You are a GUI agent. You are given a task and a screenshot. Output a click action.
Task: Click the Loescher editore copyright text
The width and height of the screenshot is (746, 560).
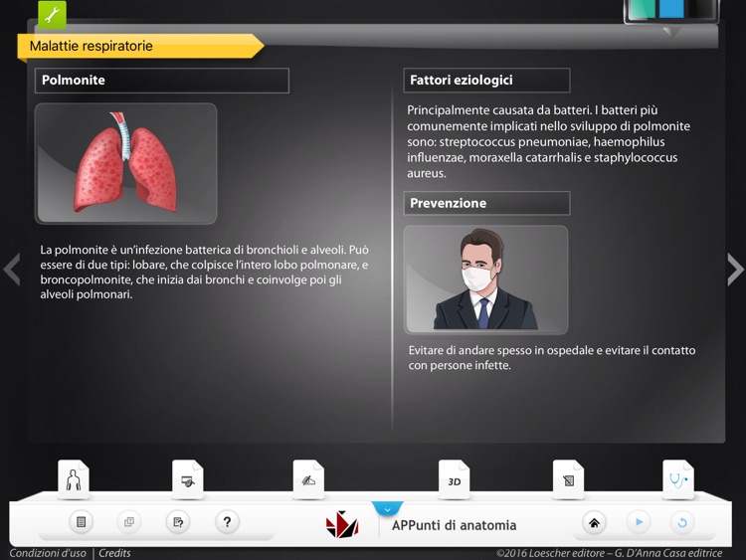[609, 553]
